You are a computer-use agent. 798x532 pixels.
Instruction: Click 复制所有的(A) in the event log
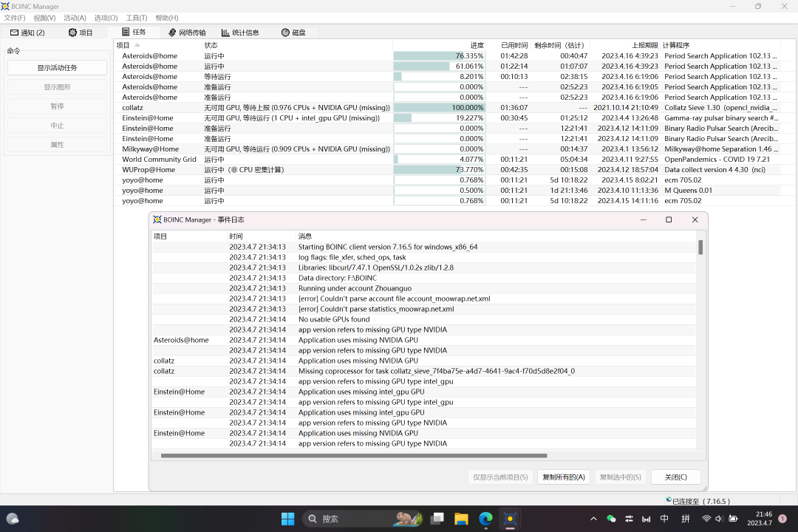(x=563, y=477)
